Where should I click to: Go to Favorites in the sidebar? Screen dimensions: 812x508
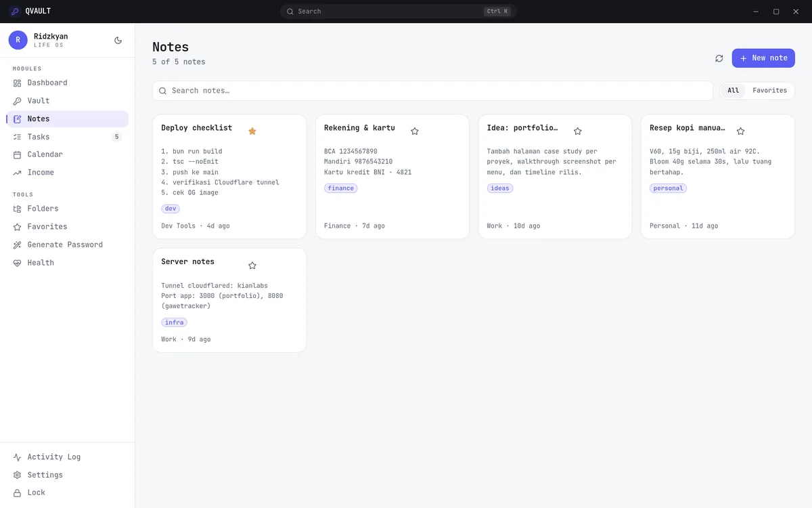(x=68, y=227)
